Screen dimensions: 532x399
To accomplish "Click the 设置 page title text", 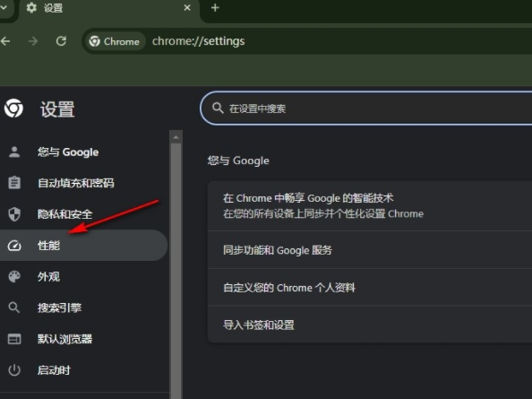I will pos(57,109).
